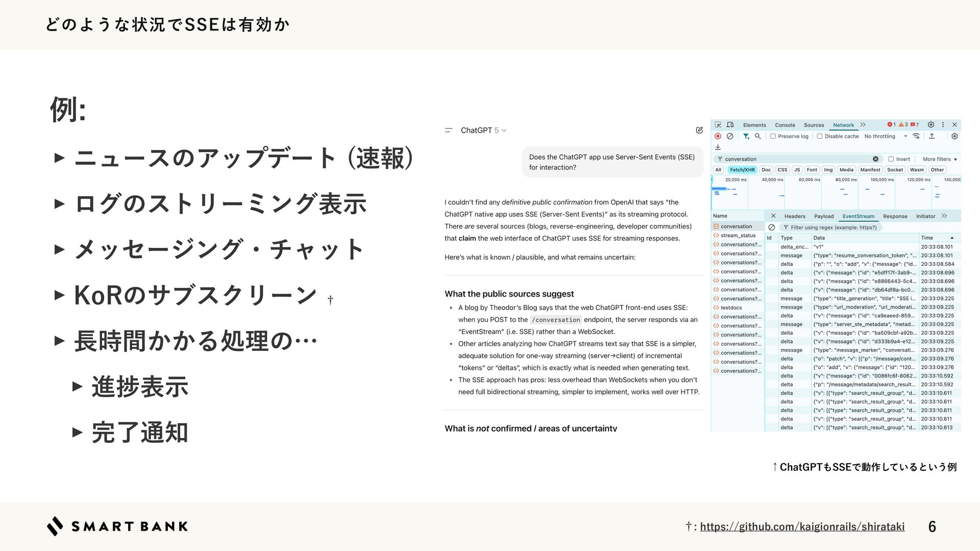This screenshot has height=551, width=980.
Task: Open the Response tab
Action: pos(895,216)
